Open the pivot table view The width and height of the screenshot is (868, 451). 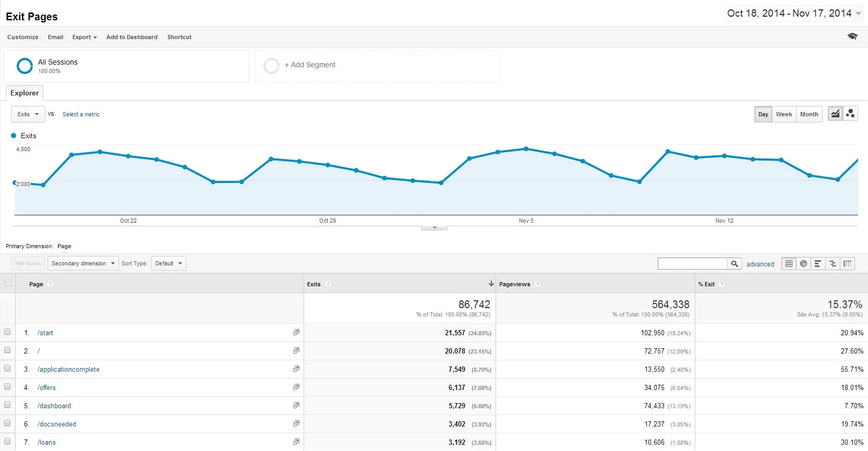tap(848, 264)
